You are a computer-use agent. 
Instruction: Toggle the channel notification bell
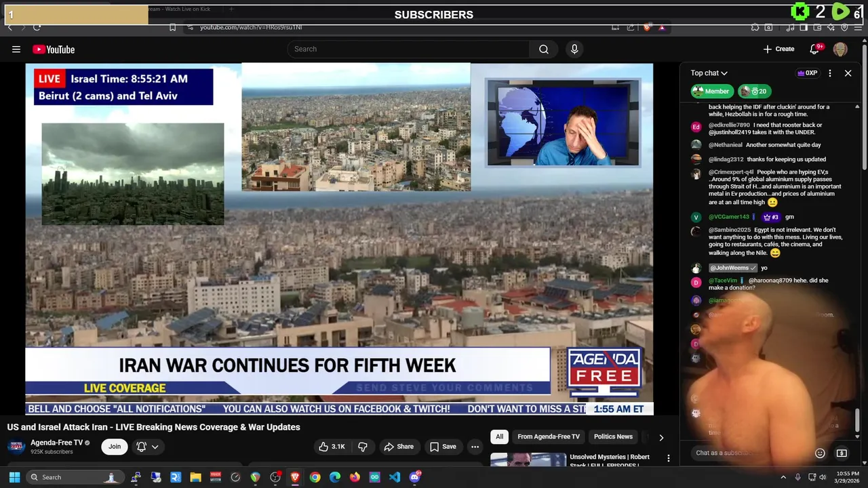[x=141, y=447]
